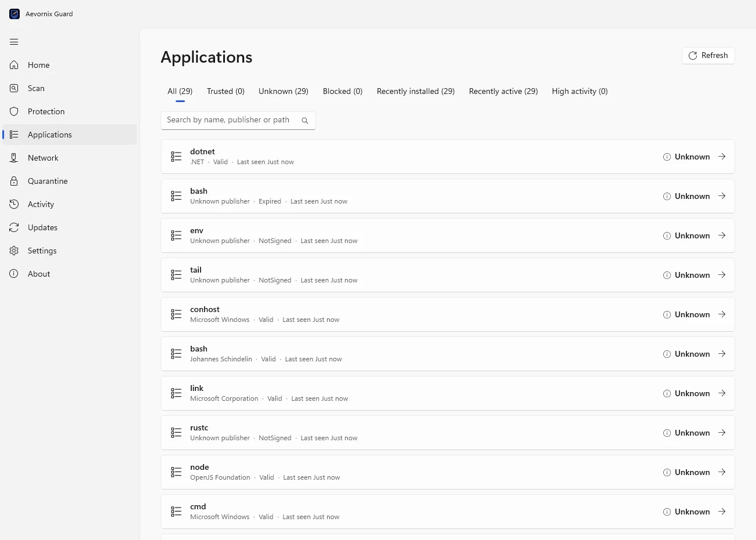The width and height of the screenshot is (756, 540).
Task: Click the conhost row list icon
Action: 176,314
